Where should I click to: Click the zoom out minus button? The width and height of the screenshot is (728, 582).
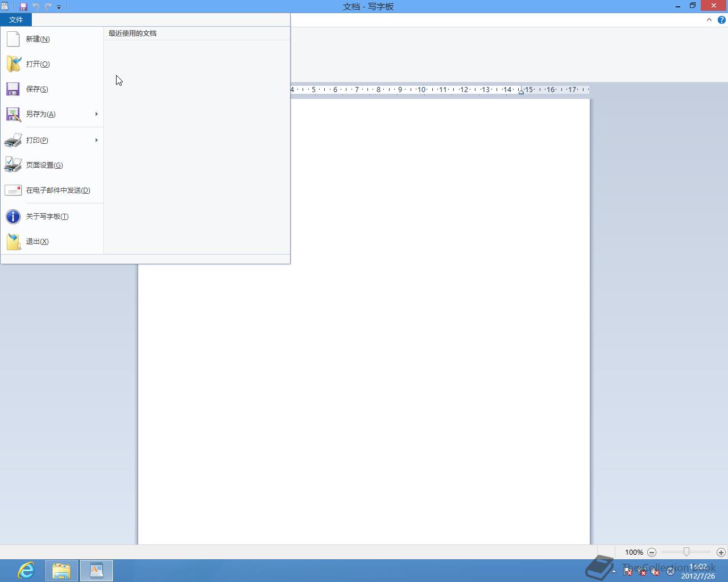pyautogui.click(x=652, y=552)
